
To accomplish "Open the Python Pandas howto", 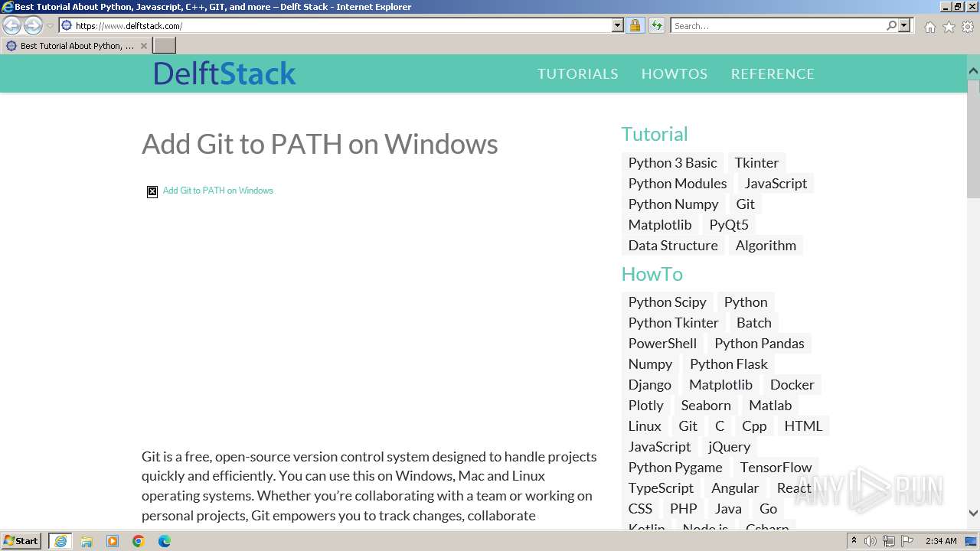I will [759, 343].
